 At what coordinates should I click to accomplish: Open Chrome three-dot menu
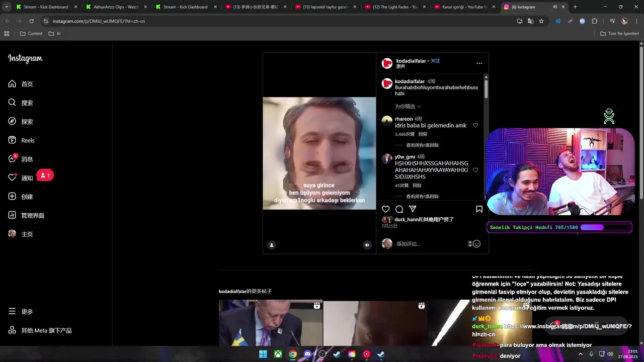coord(637,21)
